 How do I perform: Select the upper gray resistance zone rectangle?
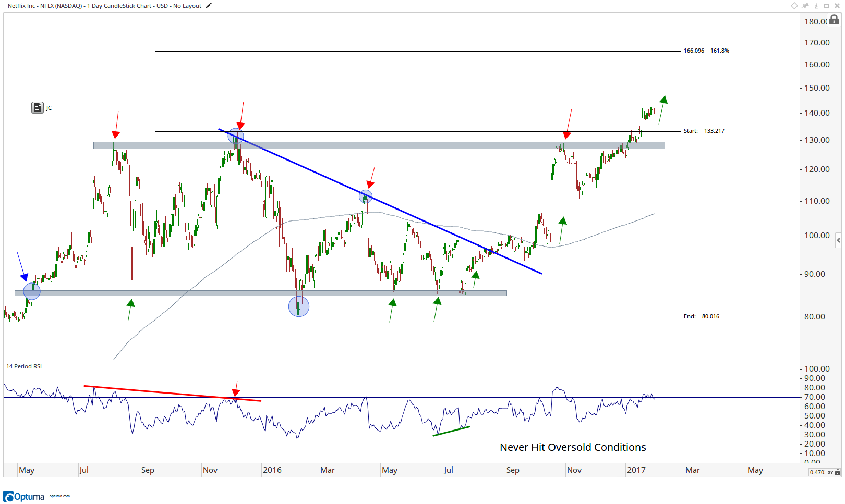[379, 145]
